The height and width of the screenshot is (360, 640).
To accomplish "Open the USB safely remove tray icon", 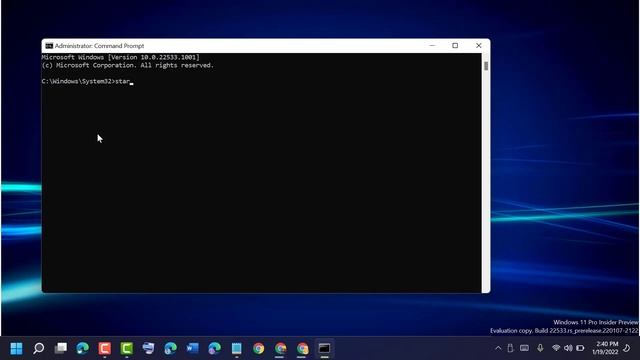I will click(510, 348).
